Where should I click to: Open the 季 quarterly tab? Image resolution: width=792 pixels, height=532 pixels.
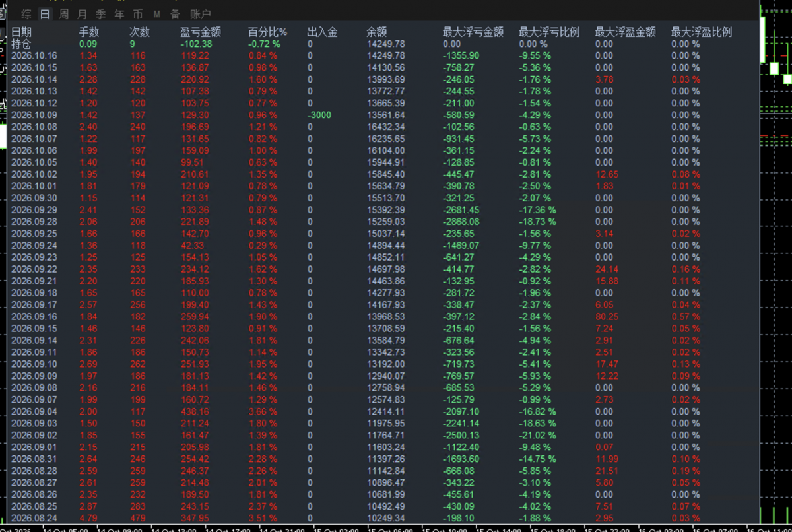[x=100, y=14]
